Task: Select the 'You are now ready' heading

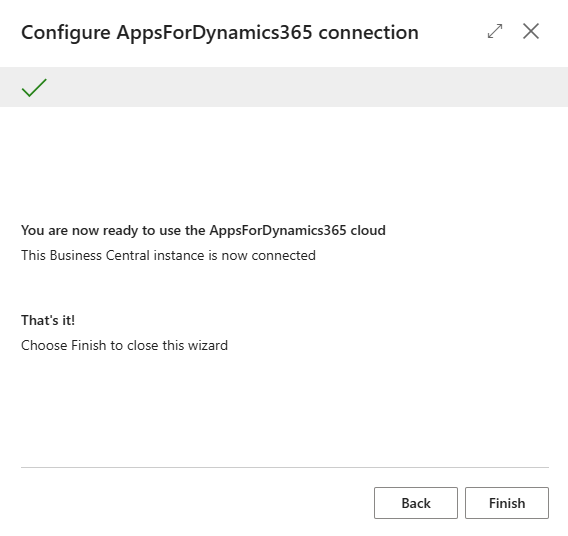Action: [x=203, y=230]
